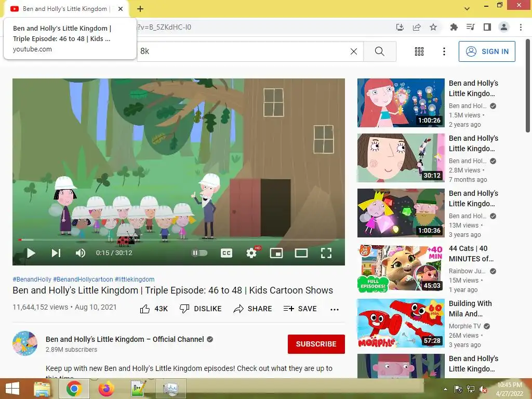Open Building With Mila And video title

tap(470, 309)
